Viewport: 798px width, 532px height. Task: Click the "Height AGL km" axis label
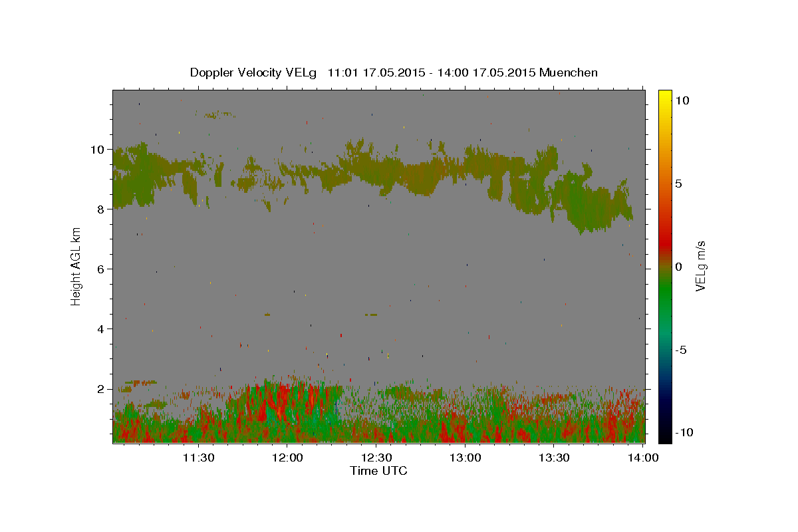[76, 266]
